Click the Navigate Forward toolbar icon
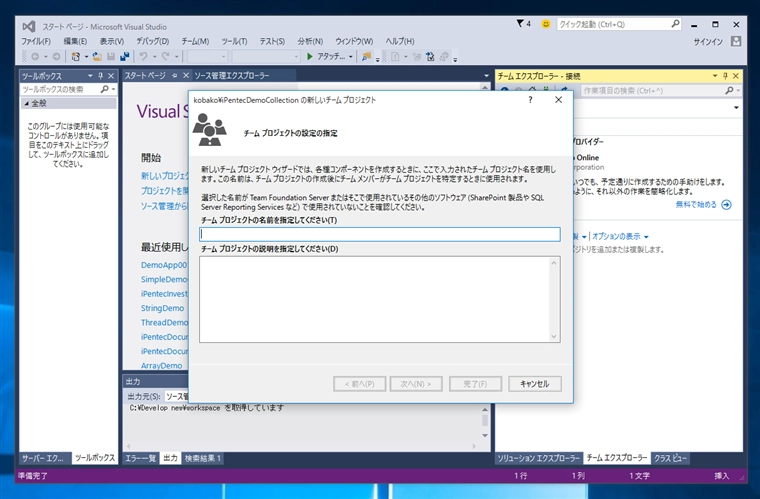Screen dimensions: 760x499 pos(56,57)
